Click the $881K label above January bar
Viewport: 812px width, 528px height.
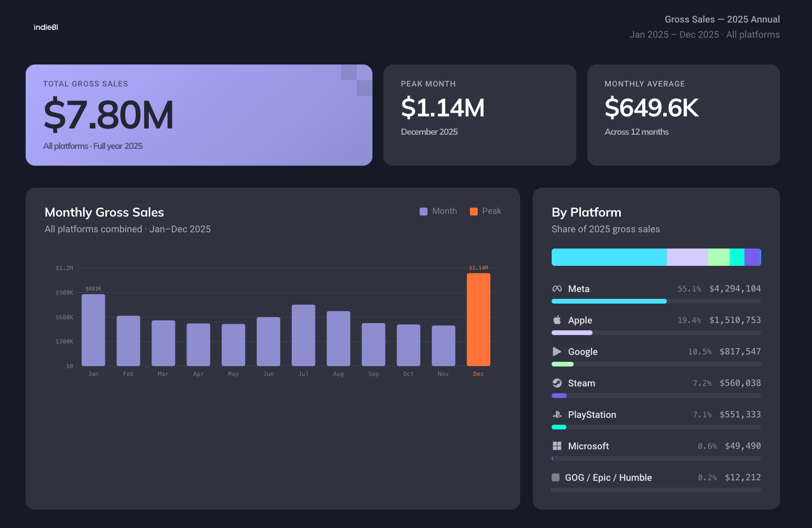(x=93, y=289)
